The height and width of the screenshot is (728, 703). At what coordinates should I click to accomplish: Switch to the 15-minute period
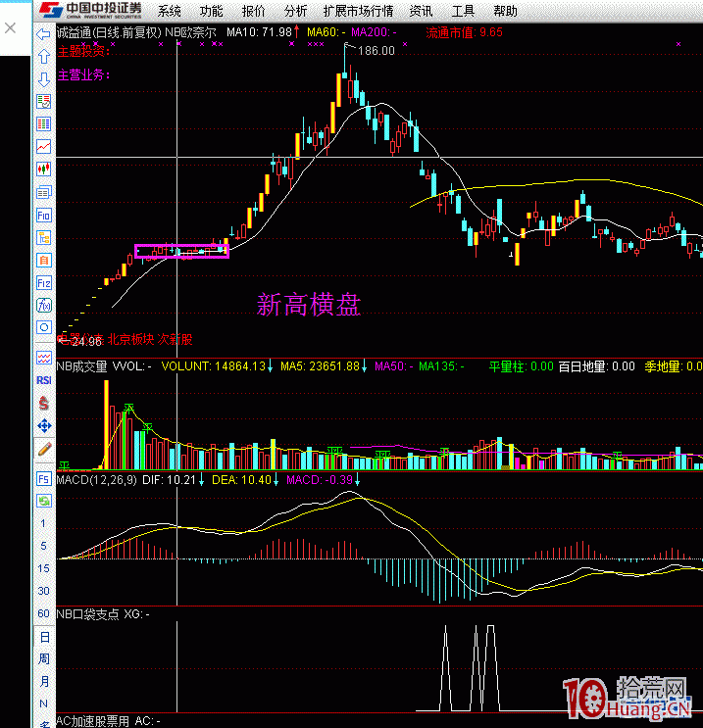[44, 568]
